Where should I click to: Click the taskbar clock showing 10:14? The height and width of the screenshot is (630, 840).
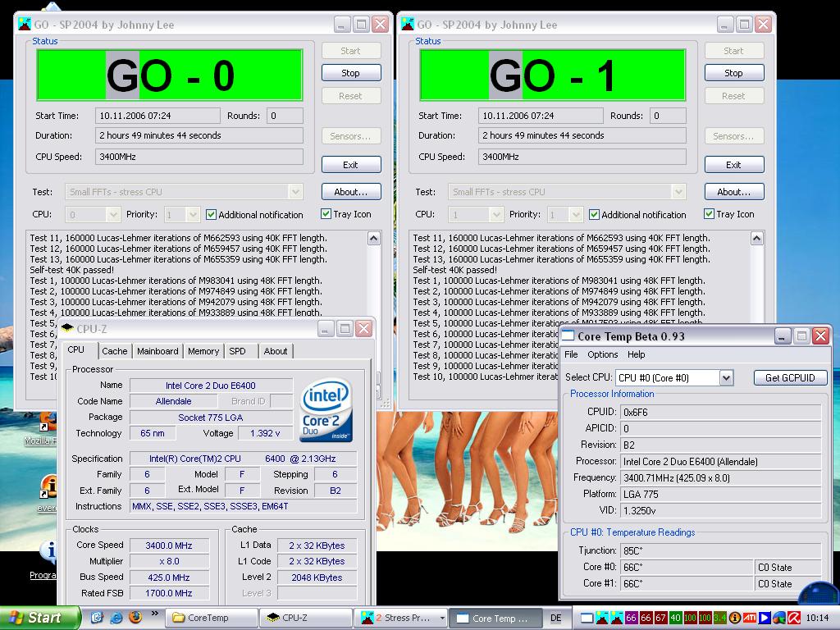(817, 618)
